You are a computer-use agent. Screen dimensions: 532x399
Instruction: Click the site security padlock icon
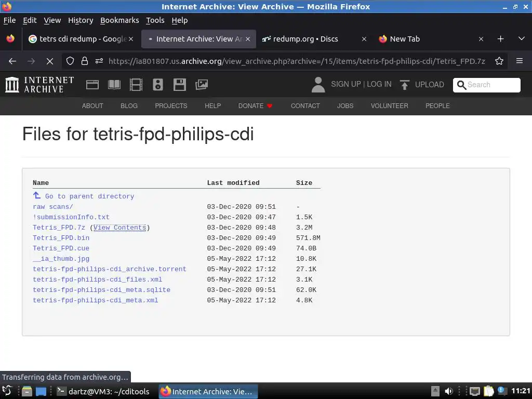85,61
